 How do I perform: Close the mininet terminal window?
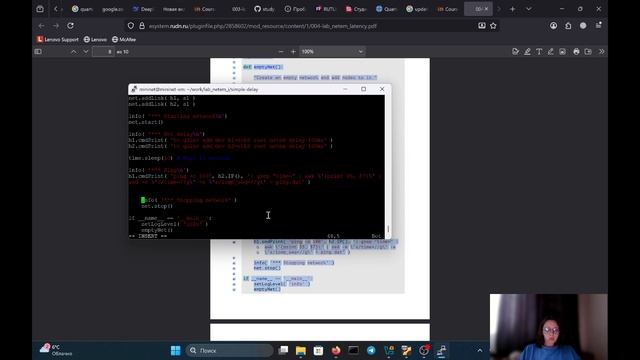tap(382, 89)
